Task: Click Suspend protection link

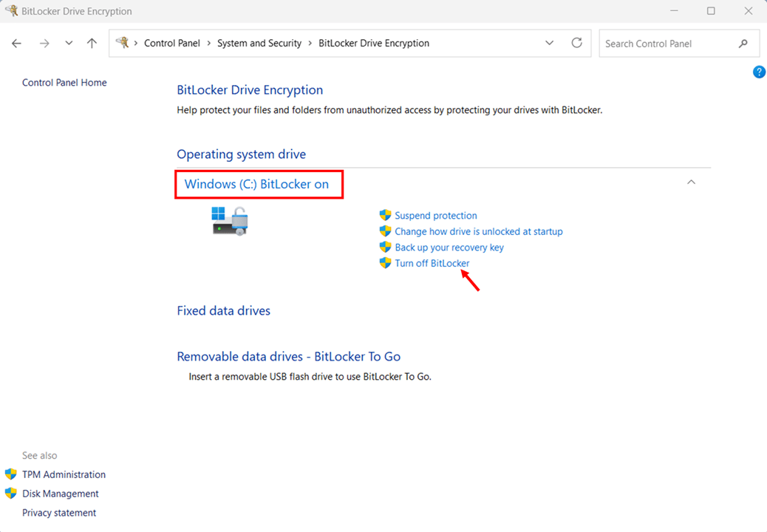Action: click(435, 216)
